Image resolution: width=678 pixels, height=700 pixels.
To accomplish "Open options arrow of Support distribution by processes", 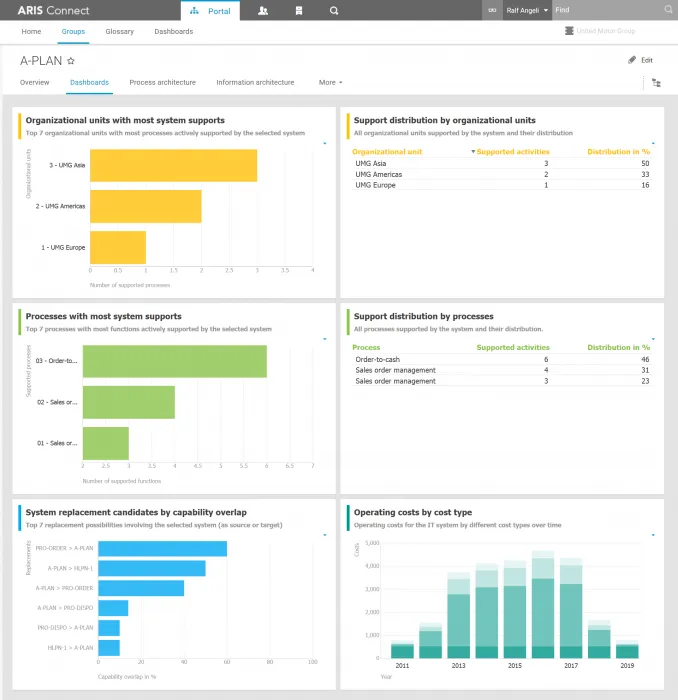I will [653, 339].
